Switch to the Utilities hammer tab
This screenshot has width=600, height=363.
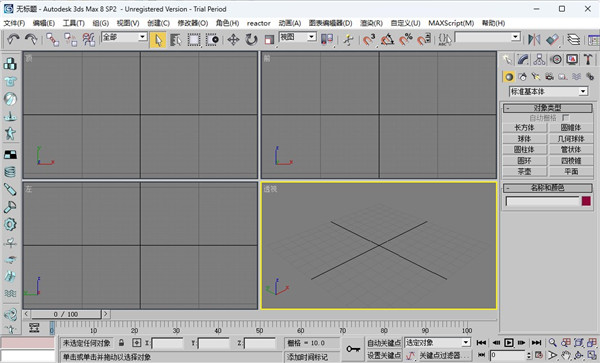[x=588, y=59]
